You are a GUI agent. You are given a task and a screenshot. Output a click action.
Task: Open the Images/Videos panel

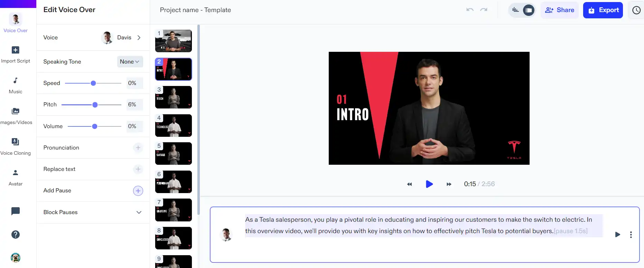click(x=16, y=116)
